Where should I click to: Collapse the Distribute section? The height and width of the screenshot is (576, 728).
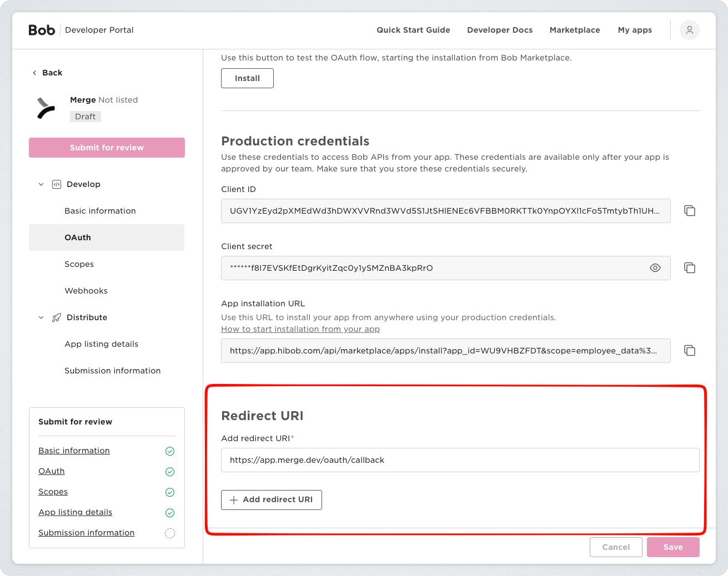coord(41,317)
